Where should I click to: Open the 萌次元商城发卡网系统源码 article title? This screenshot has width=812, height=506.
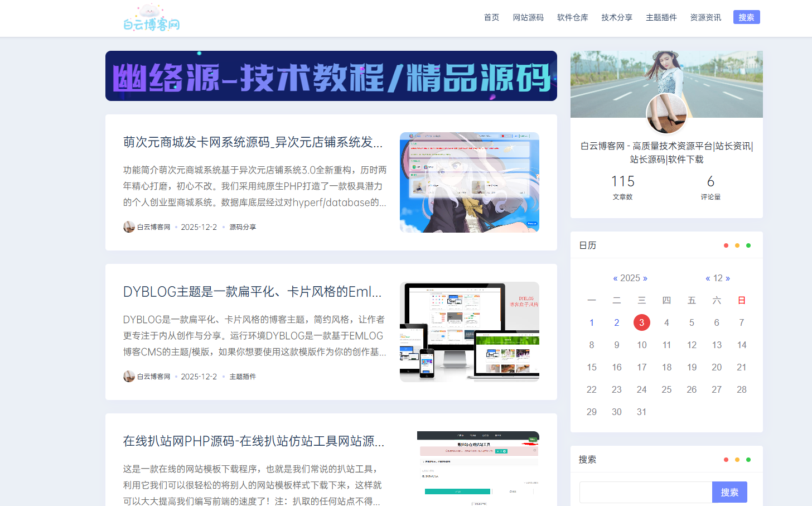point(253,142)
